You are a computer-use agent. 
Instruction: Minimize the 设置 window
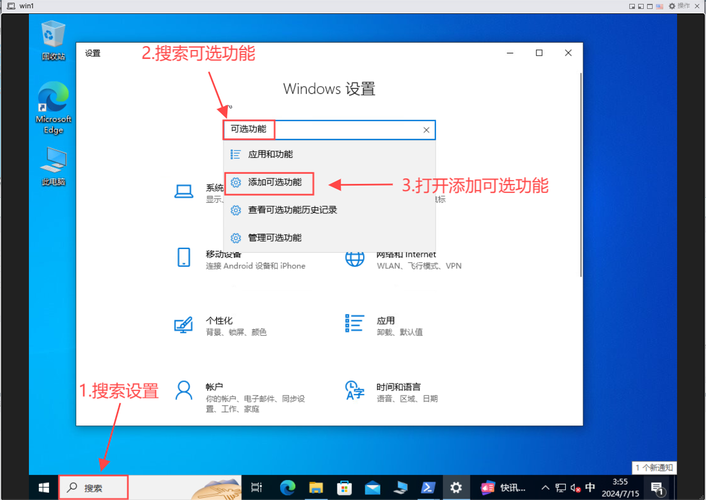pyautogui.click(x=510, y=53)
